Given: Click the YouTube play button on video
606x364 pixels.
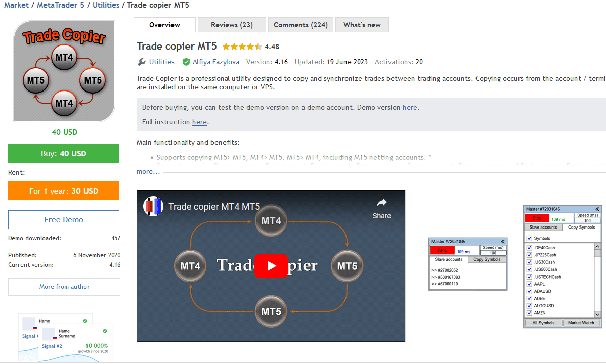Looking at the screenshot, I should click(x=271, y=266).
